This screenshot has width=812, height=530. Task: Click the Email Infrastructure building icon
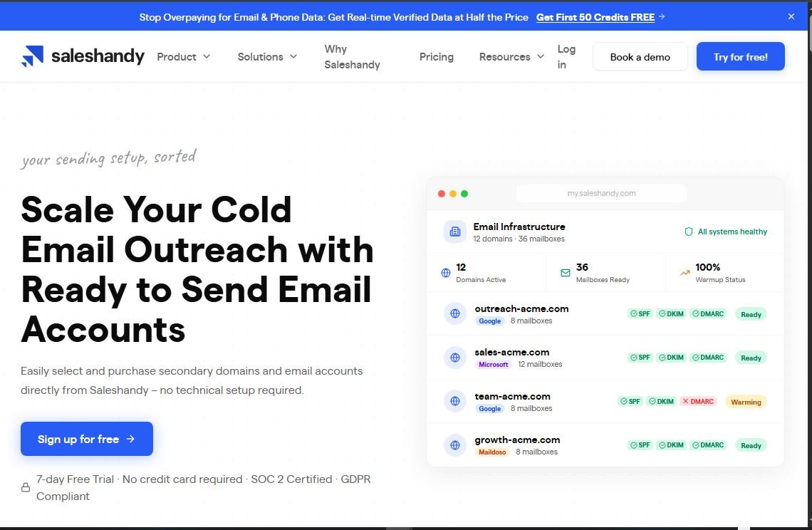(x=454, y=232)
